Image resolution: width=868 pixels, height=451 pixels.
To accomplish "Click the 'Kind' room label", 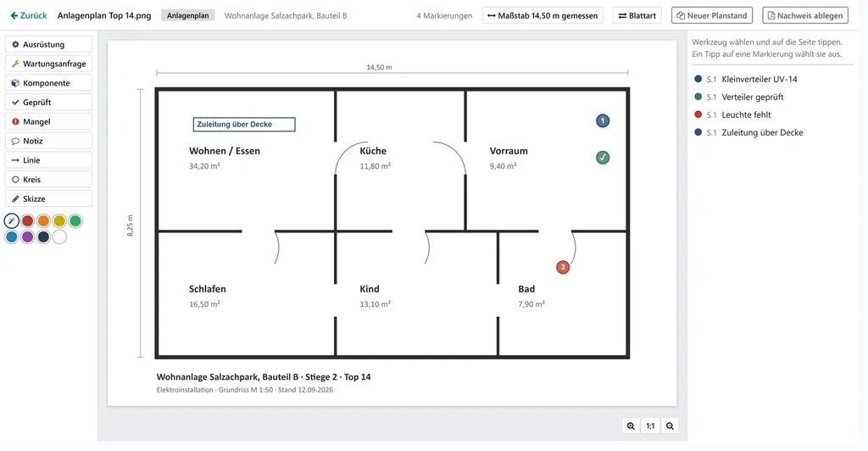I will [x=370, y=289].
